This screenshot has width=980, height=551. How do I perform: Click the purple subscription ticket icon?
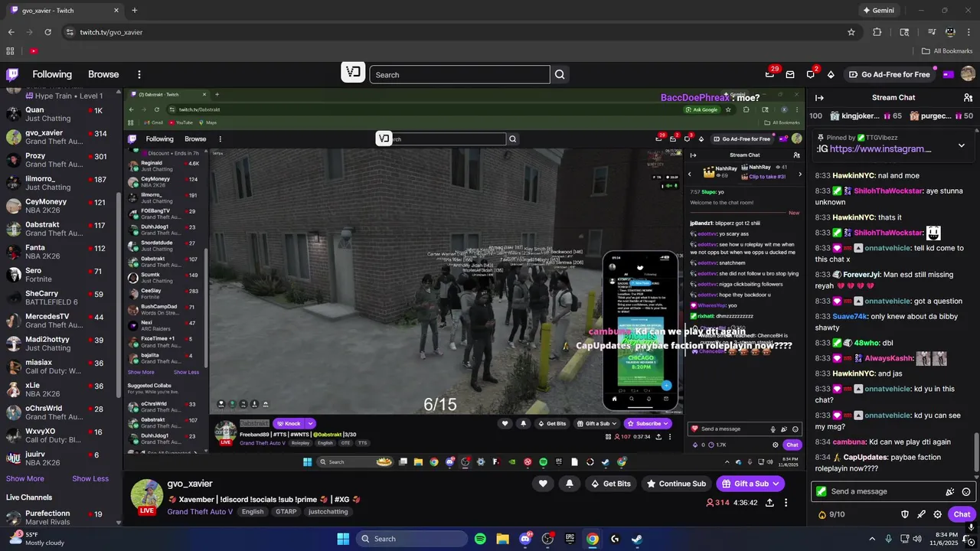(948, 74)
